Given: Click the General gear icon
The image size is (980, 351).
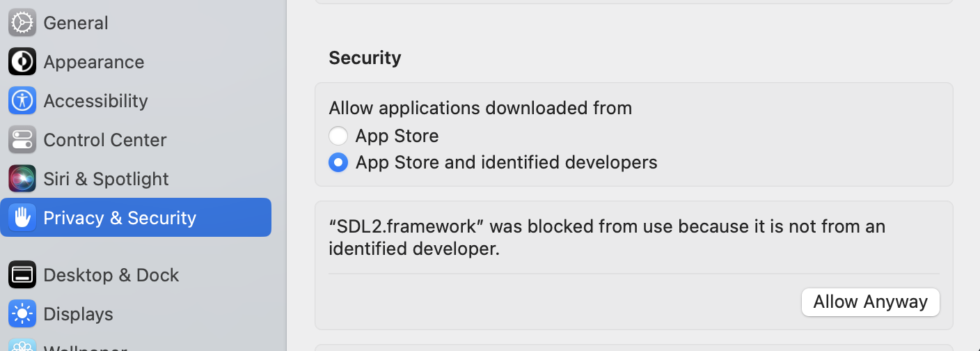Looking at the screenshot, I should pos(22,23).
